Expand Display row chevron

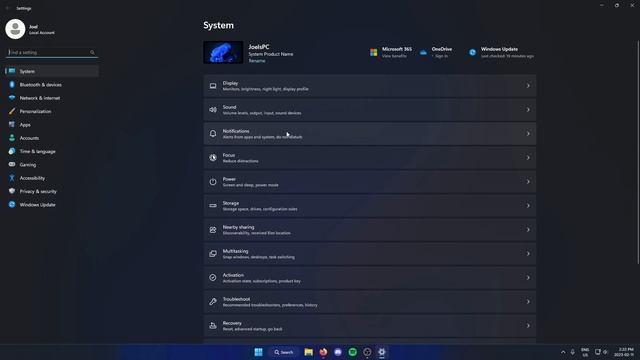point(528,86)
